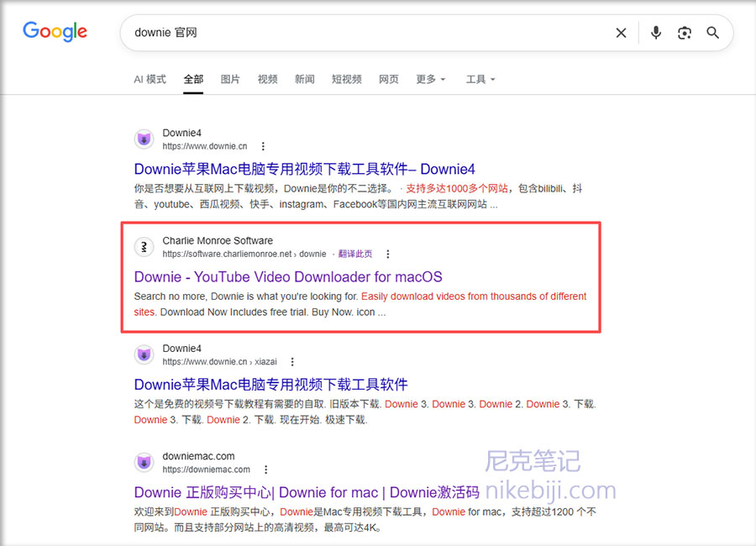Click Charlie Monroe Software favicon
This screenshot has width=756, height=546.
point(144,247)
